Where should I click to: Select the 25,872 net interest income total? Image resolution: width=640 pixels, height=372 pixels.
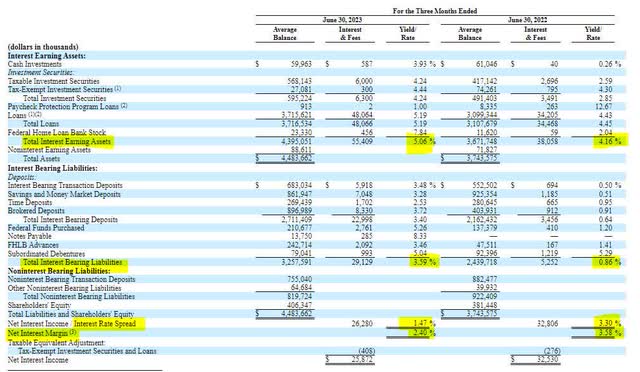[x=362, y=360]
